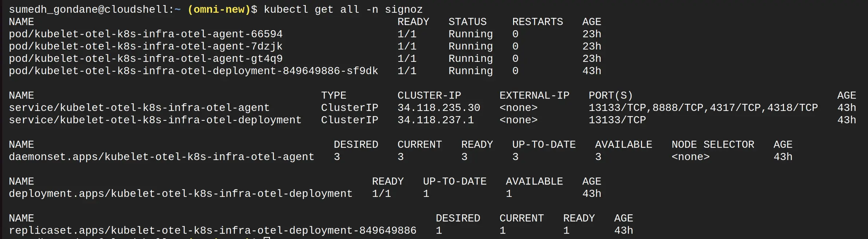The image size is (868, 239).
Task: Click the 'RESTARTS' column header
Action: (x=538, y=22)
